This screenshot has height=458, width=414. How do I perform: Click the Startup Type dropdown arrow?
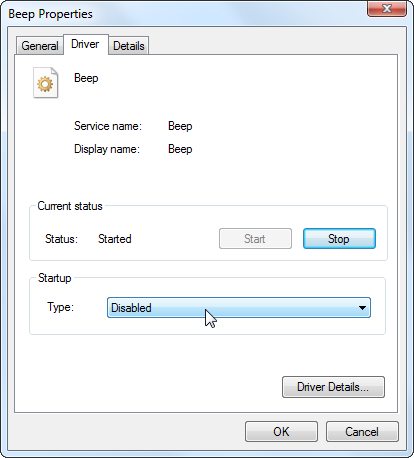click(x=362, y=308)
